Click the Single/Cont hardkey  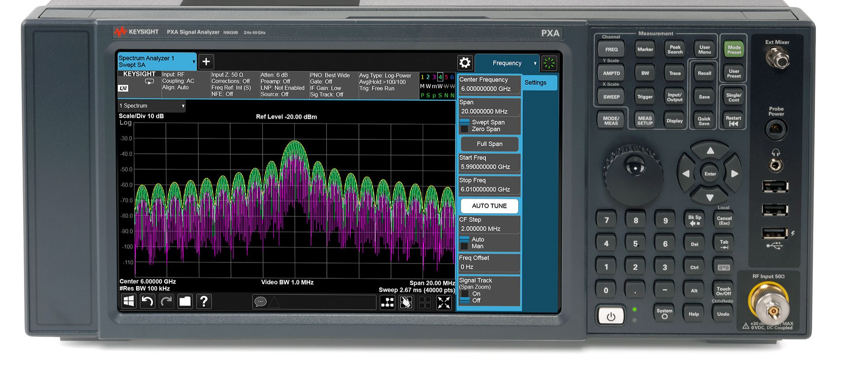pyautogui.click(x=733, y=97)
